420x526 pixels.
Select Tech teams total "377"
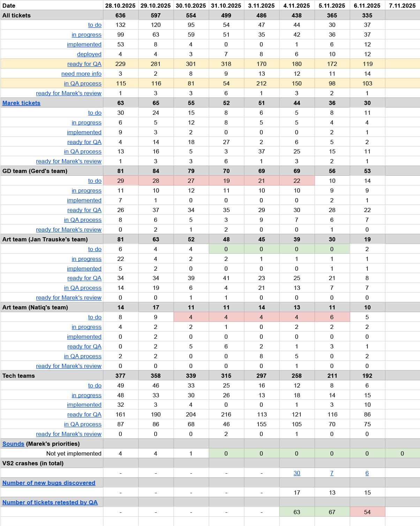tap(121, 376)
